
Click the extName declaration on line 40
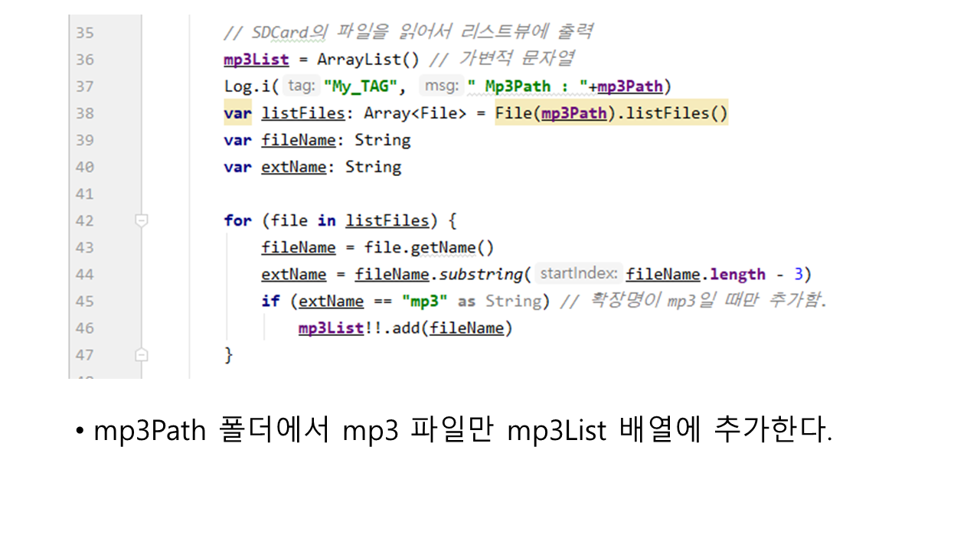coord(292,167)
